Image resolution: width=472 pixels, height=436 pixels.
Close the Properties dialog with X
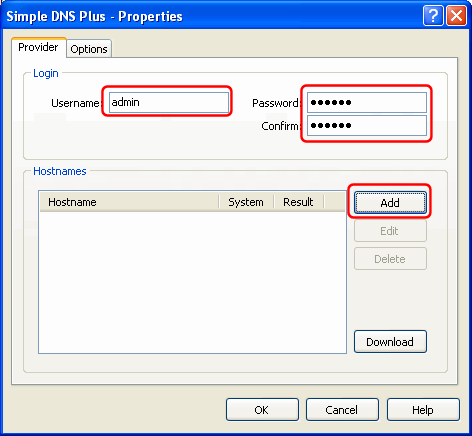tap(456, 16)
